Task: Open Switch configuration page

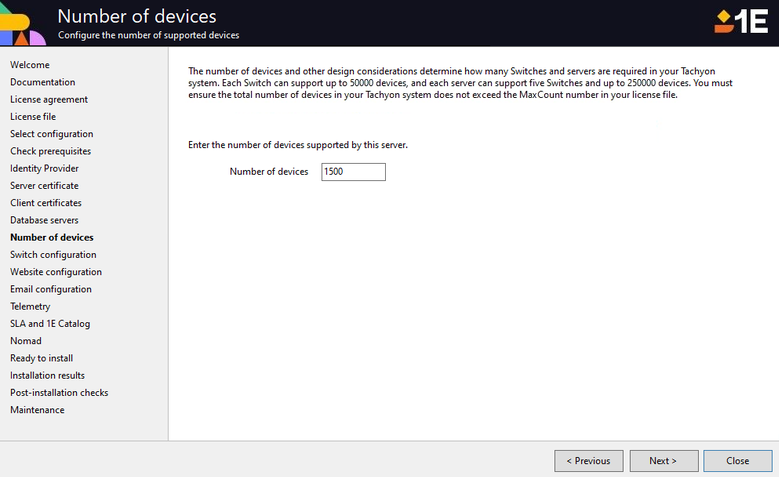Action: (53, 255)
